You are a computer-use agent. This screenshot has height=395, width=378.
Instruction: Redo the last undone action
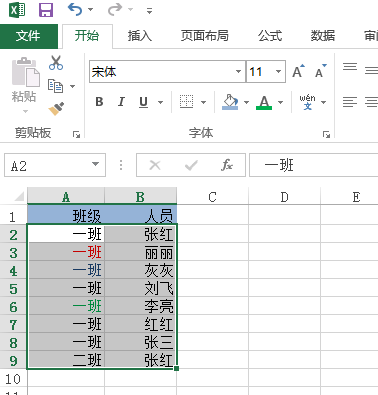115,9
